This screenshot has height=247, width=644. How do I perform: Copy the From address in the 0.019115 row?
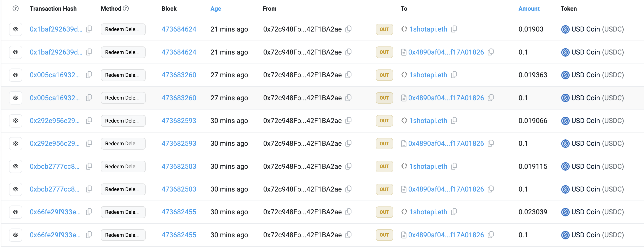[x=348, y=166]
